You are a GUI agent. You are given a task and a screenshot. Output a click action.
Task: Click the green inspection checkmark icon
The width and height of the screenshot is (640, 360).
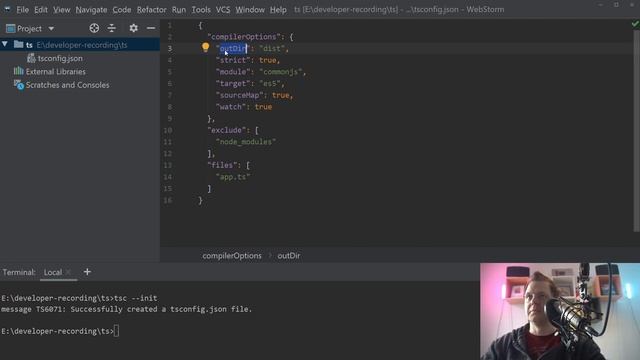pyautogui.click(x=635, y=24)
